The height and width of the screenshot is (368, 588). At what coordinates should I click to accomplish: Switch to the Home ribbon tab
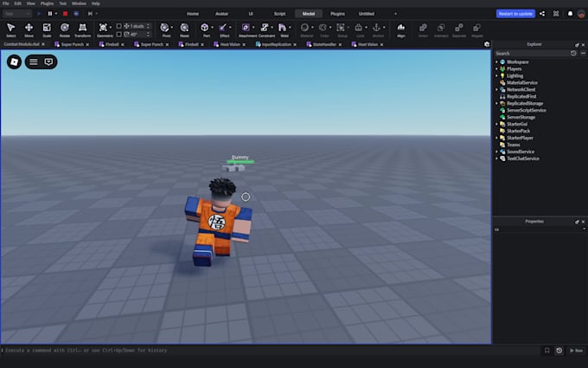coord(193,14)
